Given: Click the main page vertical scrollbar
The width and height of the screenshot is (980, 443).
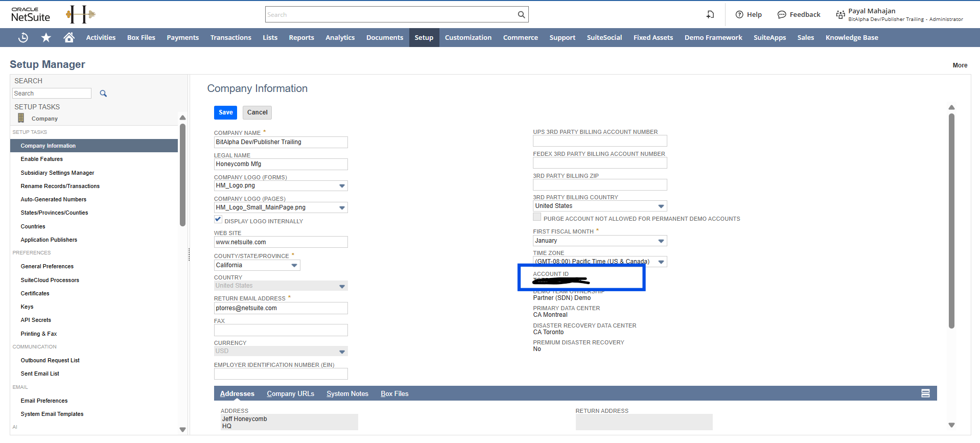Looking at the screenshot, I should [x=951, y=221].
